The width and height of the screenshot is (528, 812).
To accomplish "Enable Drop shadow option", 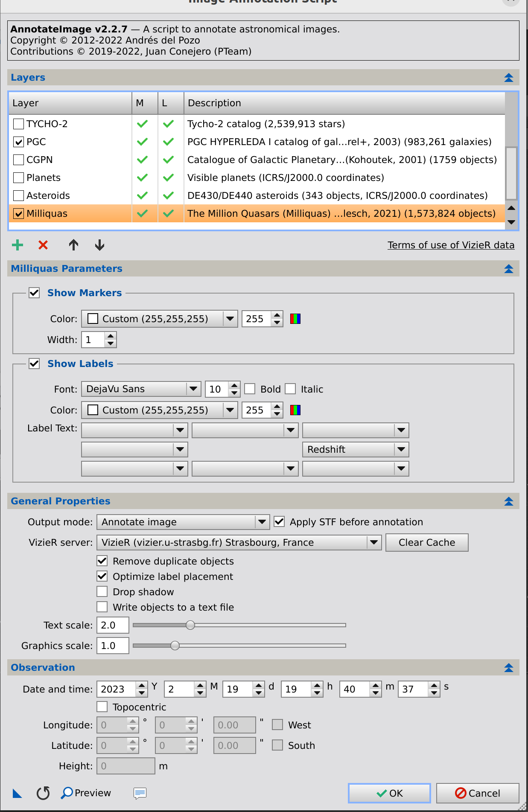I will (x=102, y=591).
